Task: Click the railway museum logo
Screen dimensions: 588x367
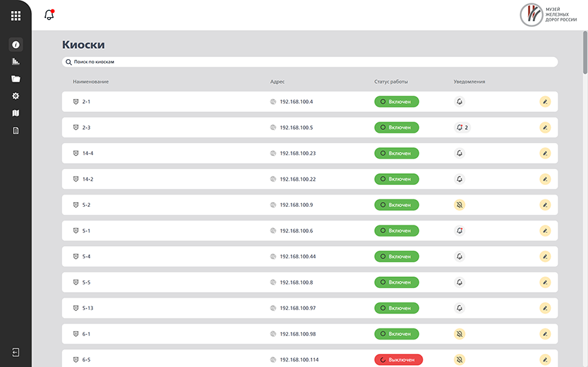Action: [548, 15]
